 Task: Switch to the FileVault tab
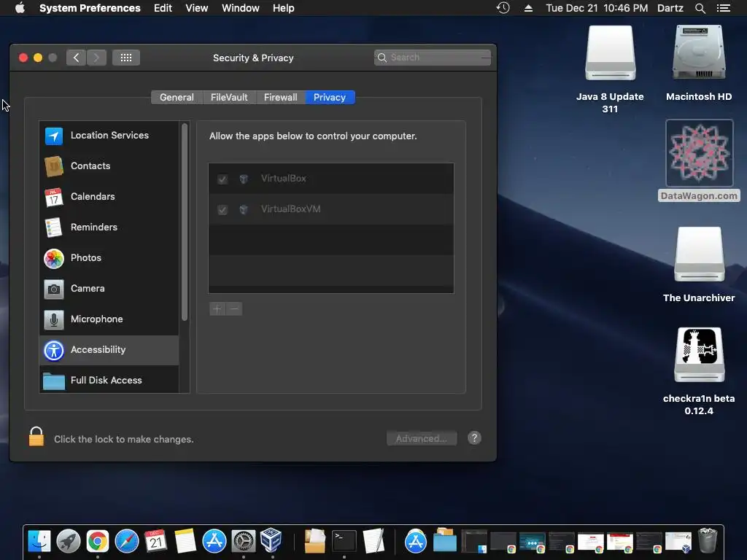tap(229, 97)
